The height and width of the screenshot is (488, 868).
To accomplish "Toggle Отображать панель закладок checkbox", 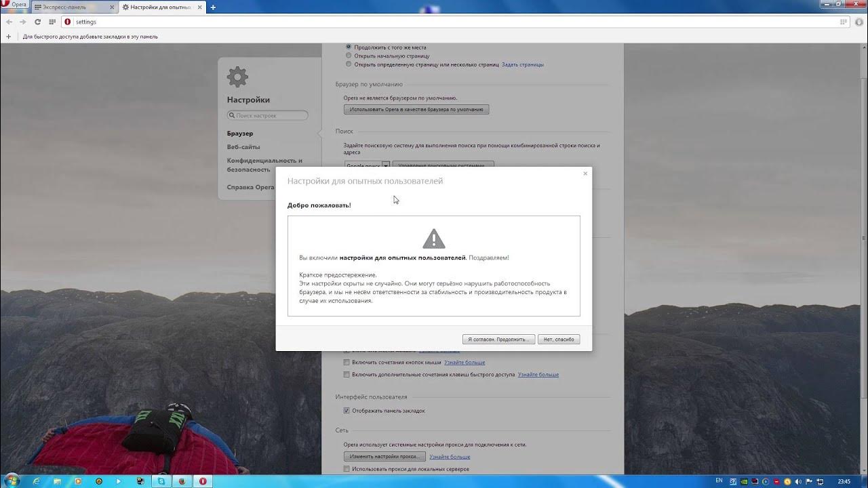I will (x=347, y=411).
